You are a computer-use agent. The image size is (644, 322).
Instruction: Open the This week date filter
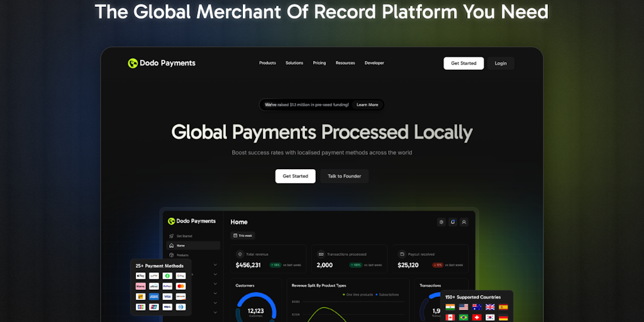pyautogui.click(x=242, y=236)
